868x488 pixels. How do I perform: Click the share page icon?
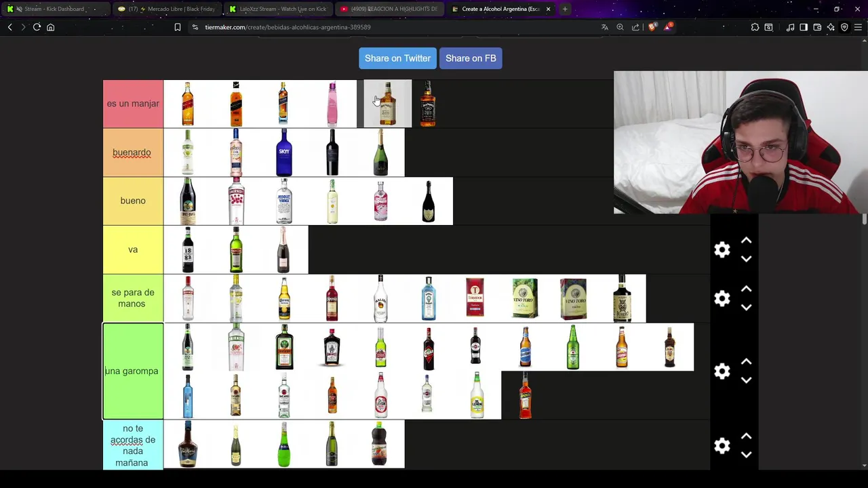pos(635,27)
